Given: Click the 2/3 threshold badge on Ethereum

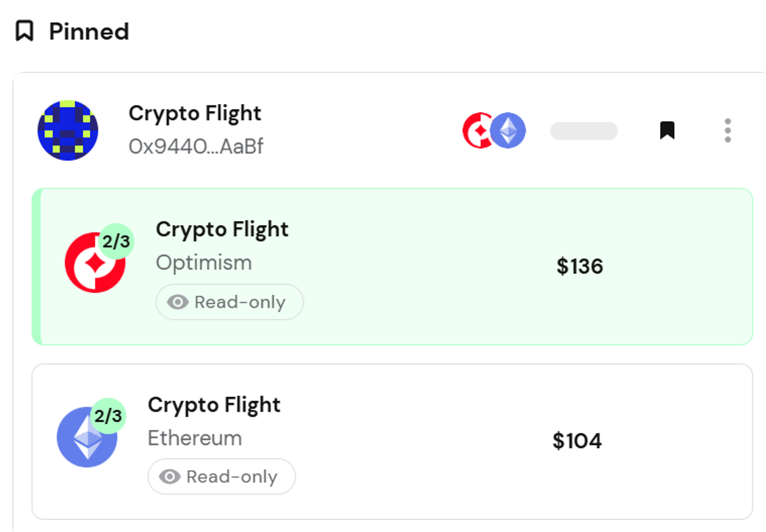Looking at the screenshot, I should coord(108,416).
